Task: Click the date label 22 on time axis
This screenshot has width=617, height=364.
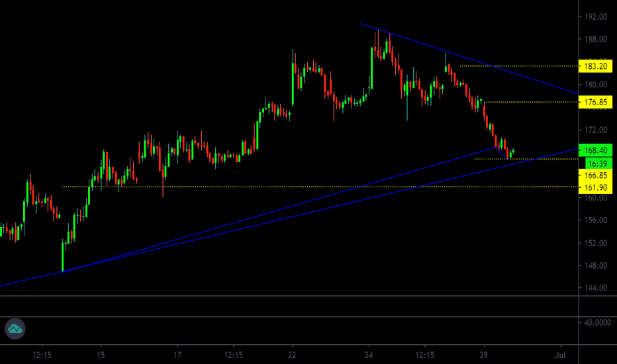Action: 292,355
